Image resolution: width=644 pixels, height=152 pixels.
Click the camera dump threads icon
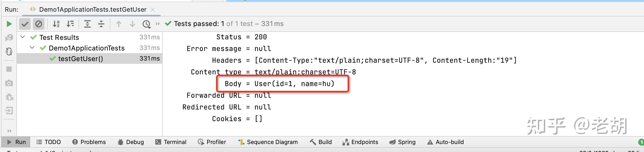tap(9, 83)
